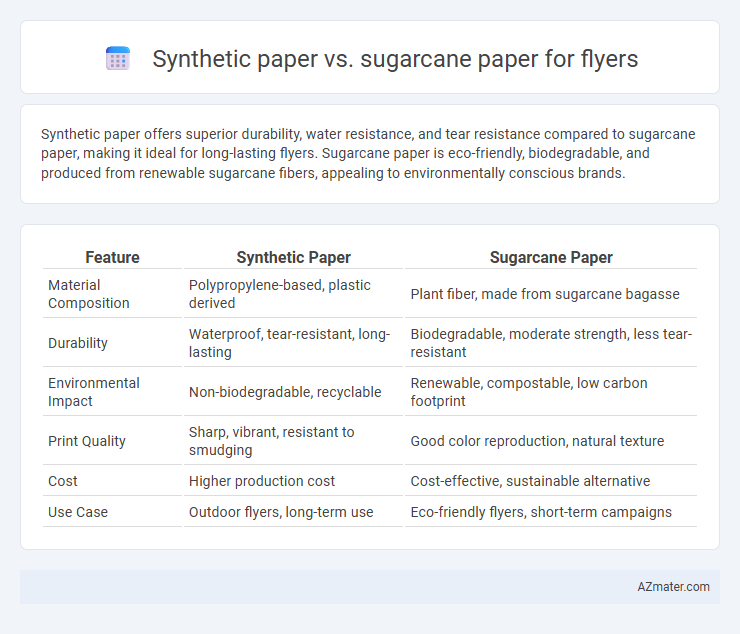This screenshot has height=634, width=740.
Task: Select the 'Sugarcane Paper' column header
Action: [551, 257]
